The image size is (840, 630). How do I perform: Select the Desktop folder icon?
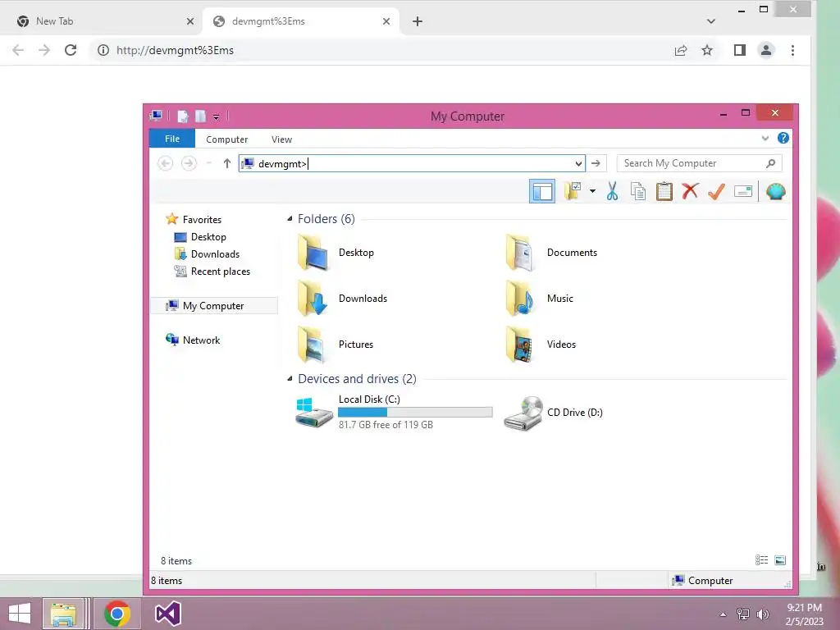click(313, 253)
